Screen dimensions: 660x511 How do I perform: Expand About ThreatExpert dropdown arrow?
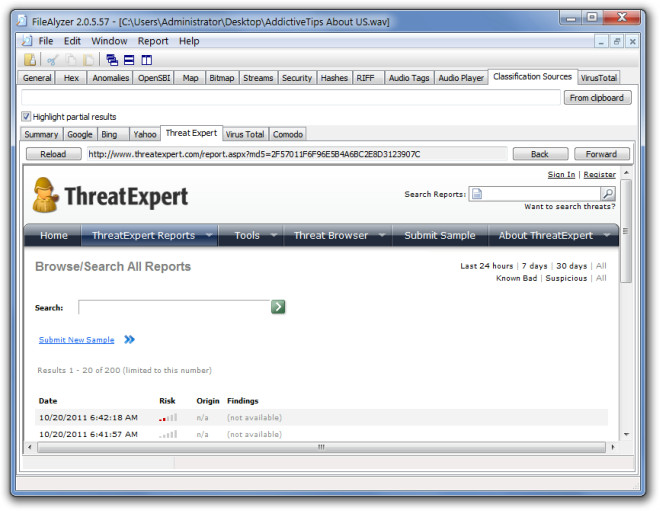pos(607,235)
